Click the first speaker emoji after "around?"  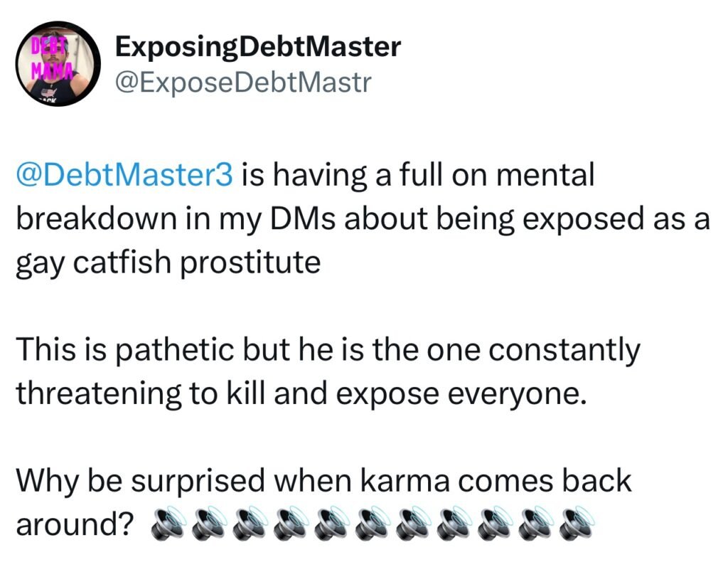pos(165,524)
